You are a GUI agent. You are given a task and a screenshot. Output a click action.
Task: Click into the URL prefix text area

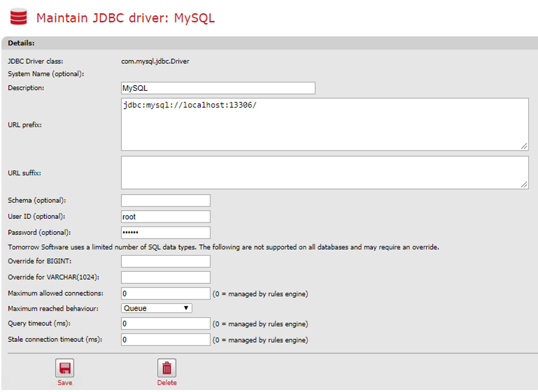pos(325,124)
